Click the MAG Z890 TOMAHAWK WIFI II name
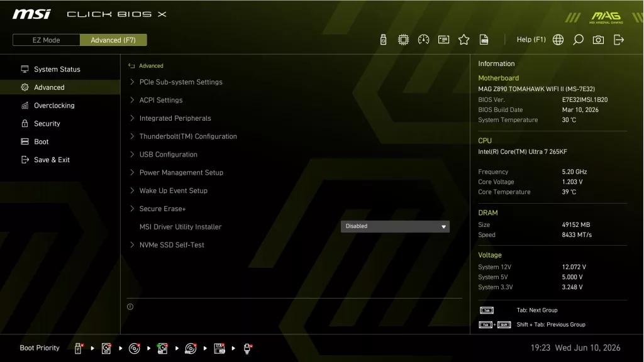The width and height of the screenshot is (644, 362). pos(536,89)
